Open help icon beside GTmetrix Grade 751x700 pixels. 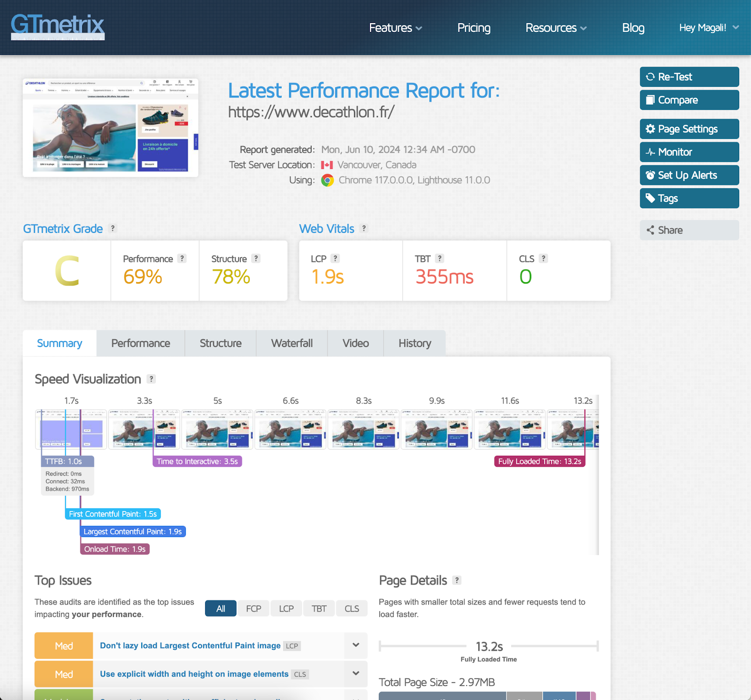point(113,228)
